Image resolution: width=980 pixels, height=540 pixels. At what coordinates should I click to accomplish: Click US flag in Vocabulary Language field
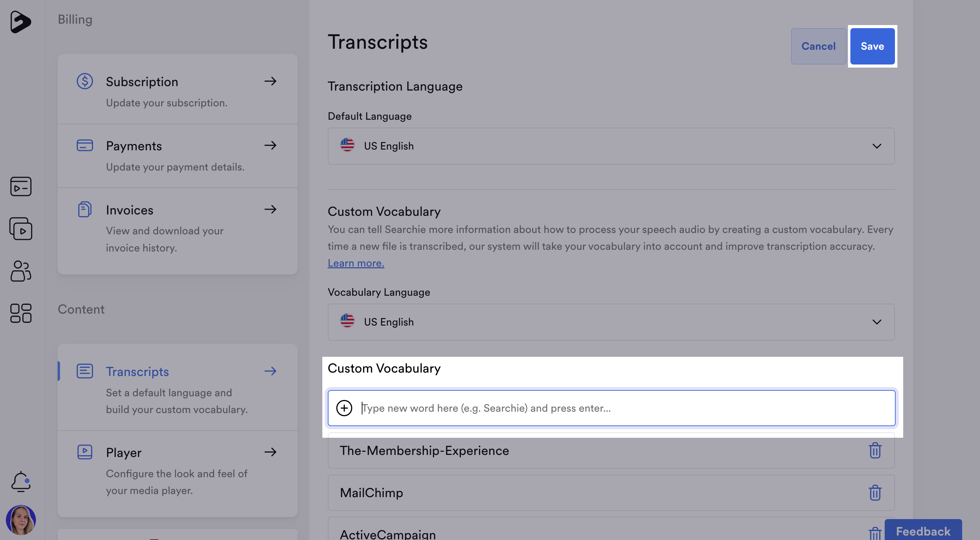pyautogui.click(x=347, y=321)
